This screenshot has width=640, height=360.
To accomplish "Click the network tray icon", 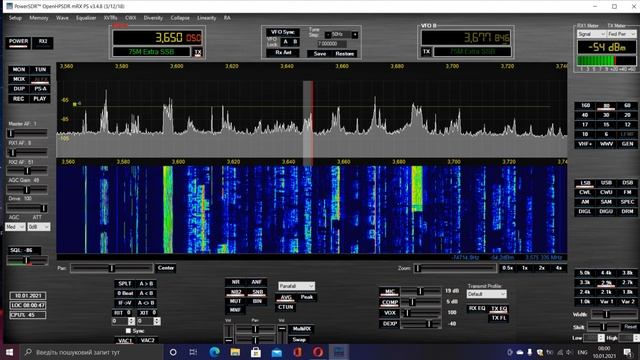I will pyautogui.click(x=560, y=352).
